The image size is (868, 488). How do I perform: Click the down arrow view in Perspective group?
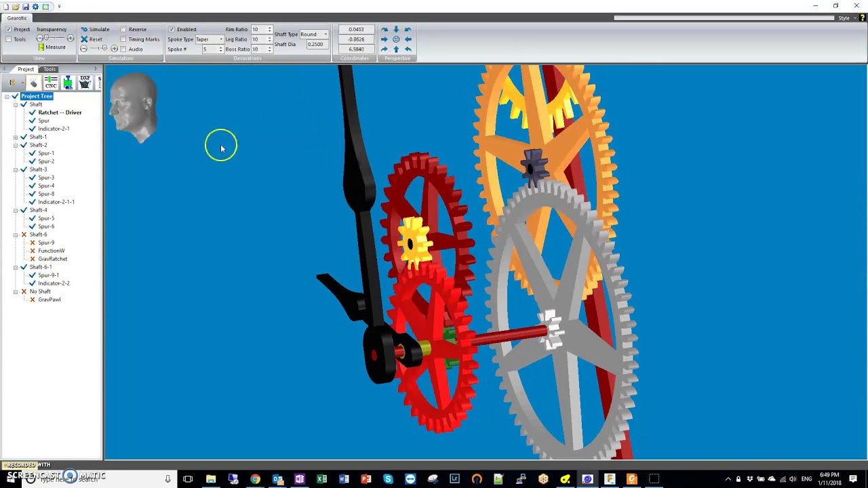(396, 29)
